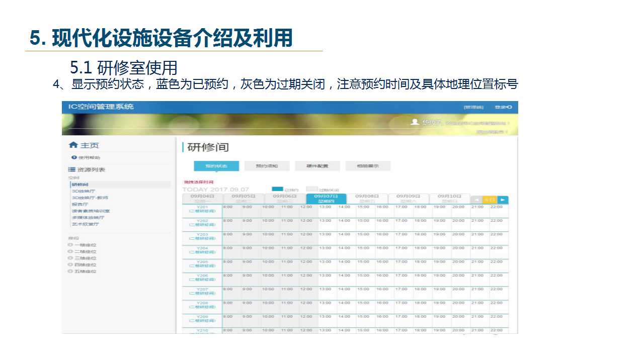Switch to the 预约状态 tab
This screenshot has height=362, width=644.
tap(216, 166)
